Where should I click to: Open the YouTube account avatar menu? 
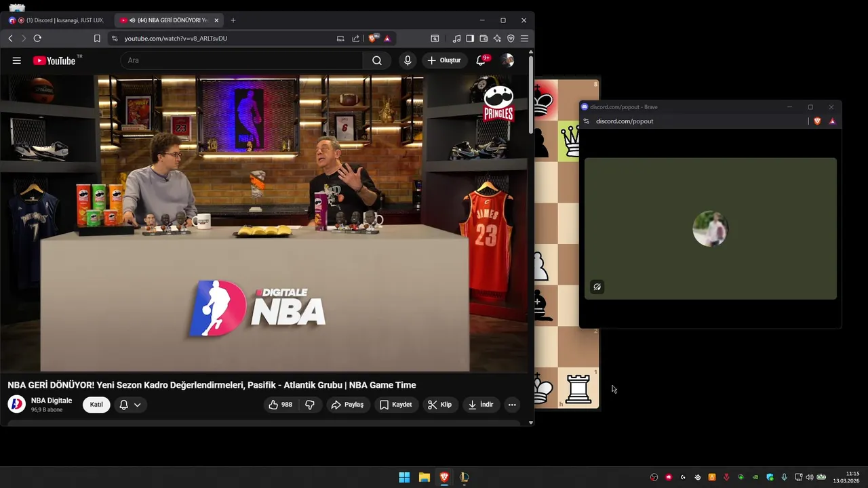pos(507,60)
